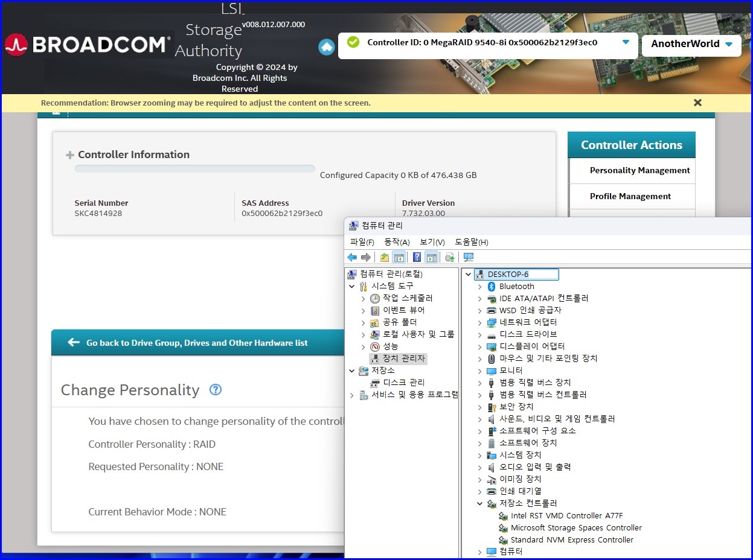This screenshot has height=560, width=753.
Task: Click the monitor (모니터) category icon
Action: (492, 371)
